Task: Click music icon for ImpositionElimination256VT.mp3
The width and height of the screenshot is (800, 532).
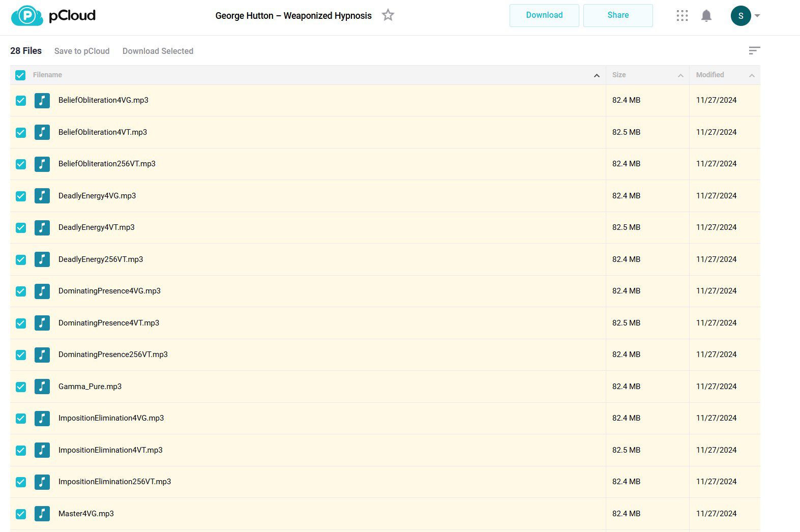Action: pos(42,482)
